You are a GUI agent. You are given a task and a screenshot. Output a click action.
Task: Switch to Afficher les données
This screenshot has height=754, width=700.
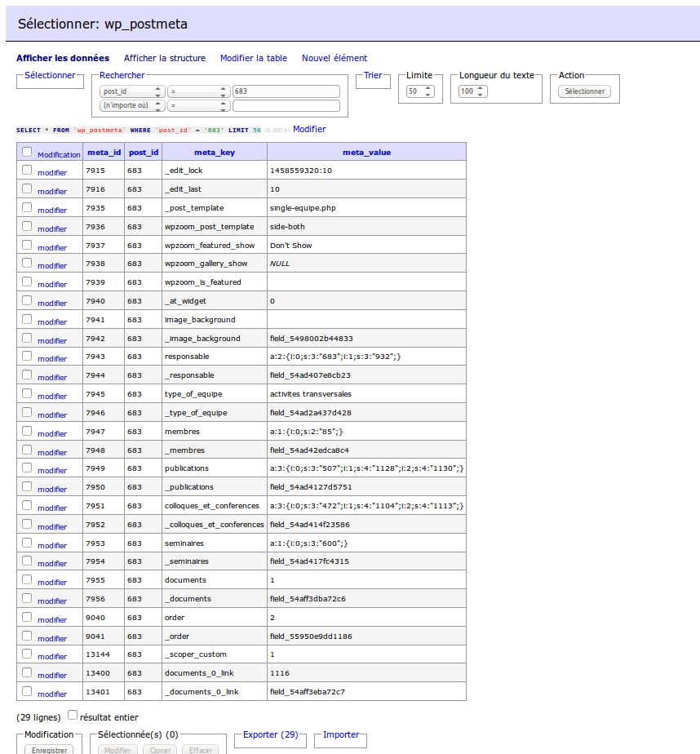(x=63, y=58)
